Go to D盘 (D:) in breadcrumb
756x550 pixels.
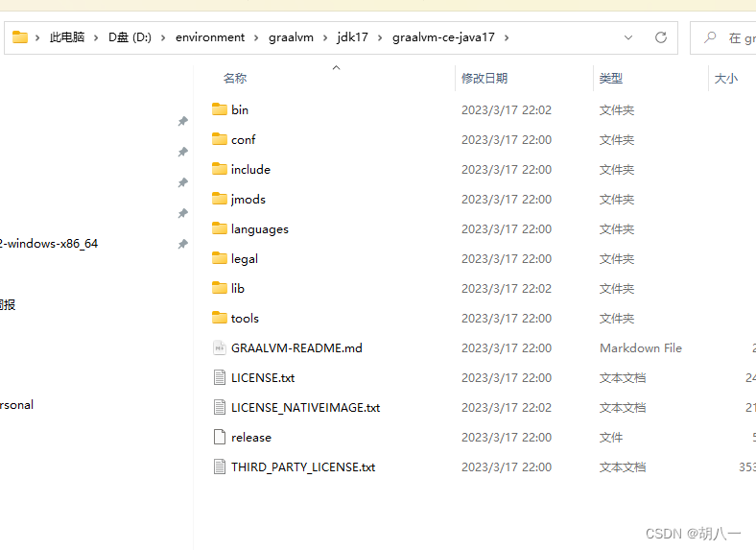click(x=130, y=37)
